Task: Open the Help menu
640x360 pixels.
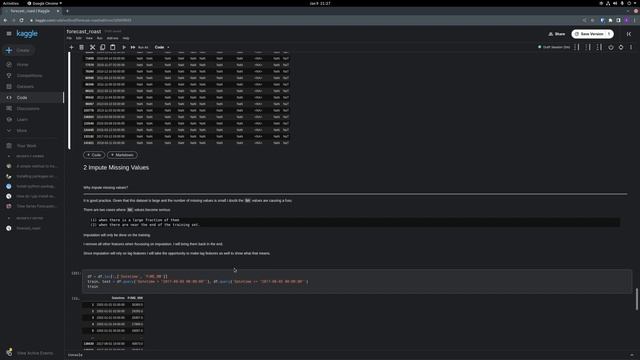Action: tap(126, 38)
